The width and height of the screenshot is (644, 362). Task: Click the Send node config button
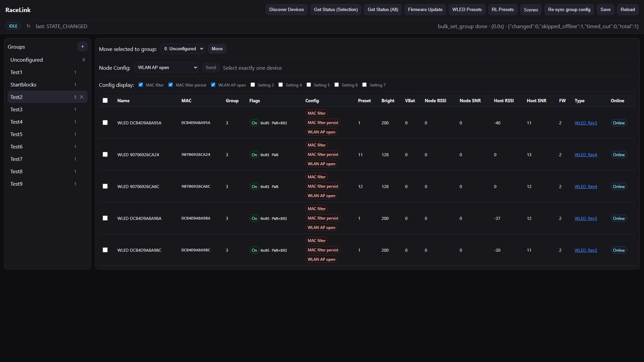[x=211, y=68]
